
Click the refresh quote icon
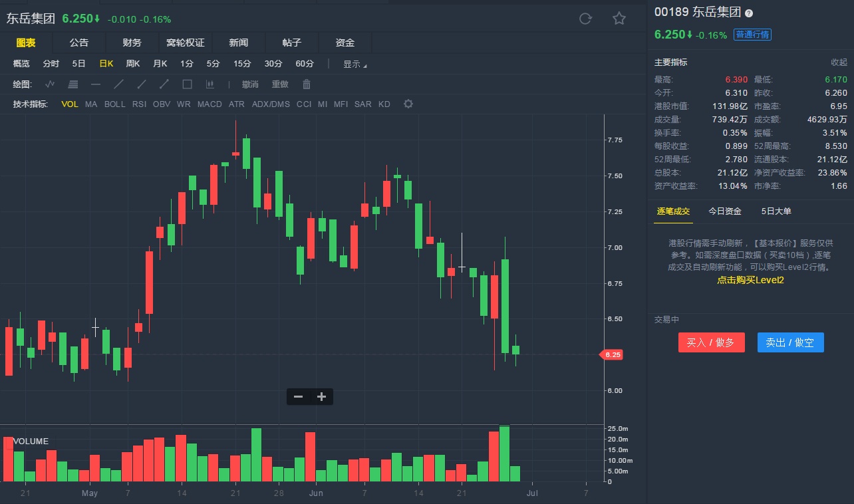click(585, 19)
